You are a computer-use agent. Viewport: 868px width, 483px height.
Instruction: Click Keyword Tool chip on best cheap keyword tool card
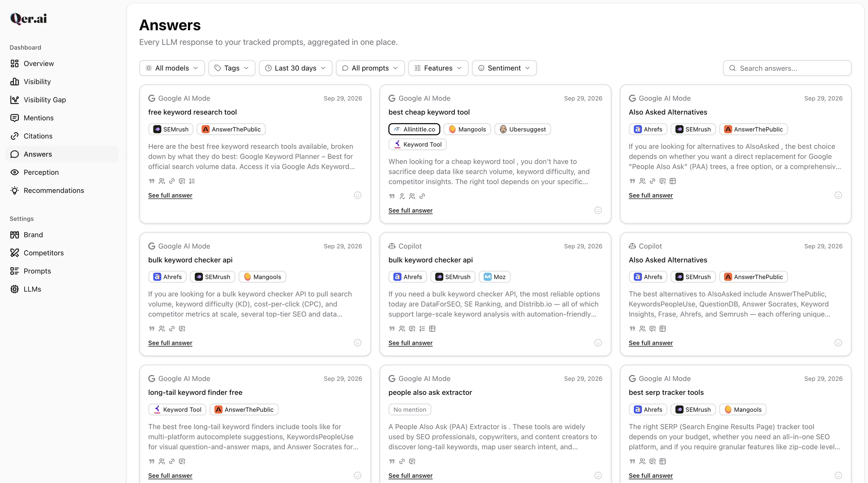418,144
